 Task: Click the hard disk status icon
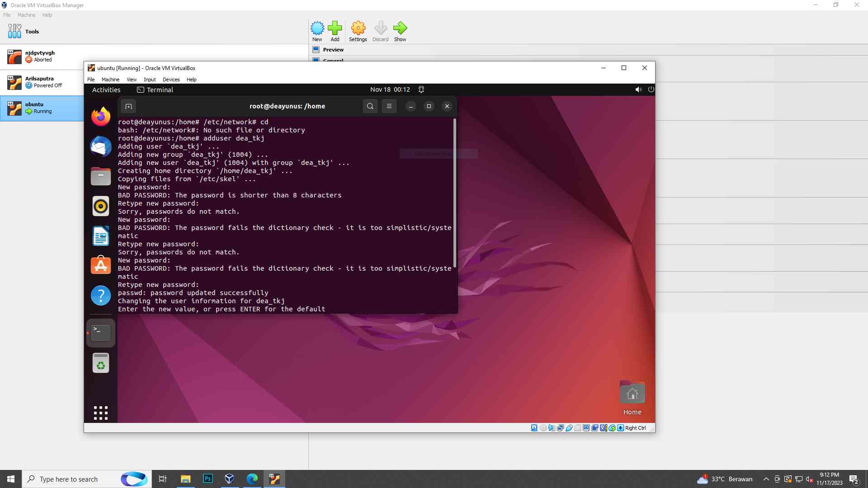pyautogui.click(x=534, y=428)
